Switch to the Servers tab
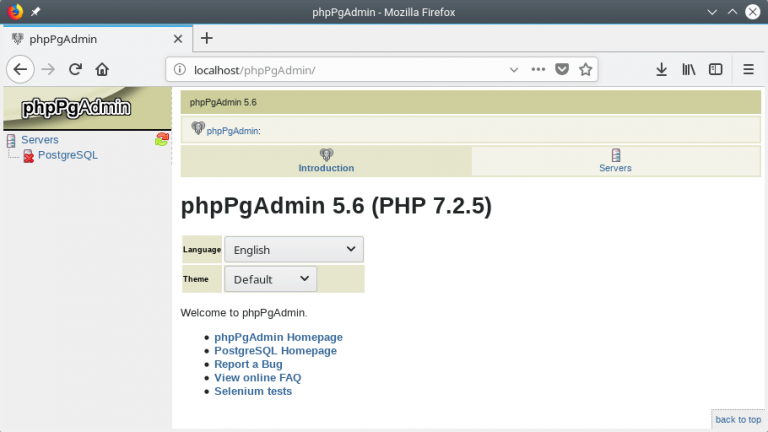This screenshot has width=768, height=432. [x=615, y=161]
